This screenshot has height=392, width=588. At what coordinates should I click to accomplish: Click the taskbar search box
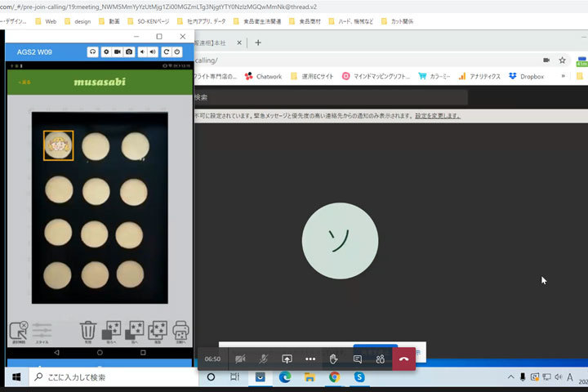[x=114, y=377]
